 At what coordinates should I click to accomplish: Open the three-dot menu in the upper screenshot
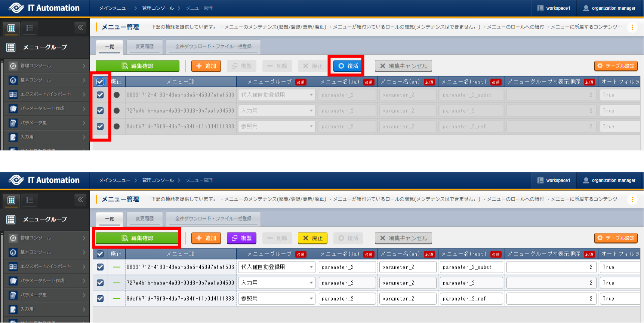pyautogui.click(x=632, y=27)
